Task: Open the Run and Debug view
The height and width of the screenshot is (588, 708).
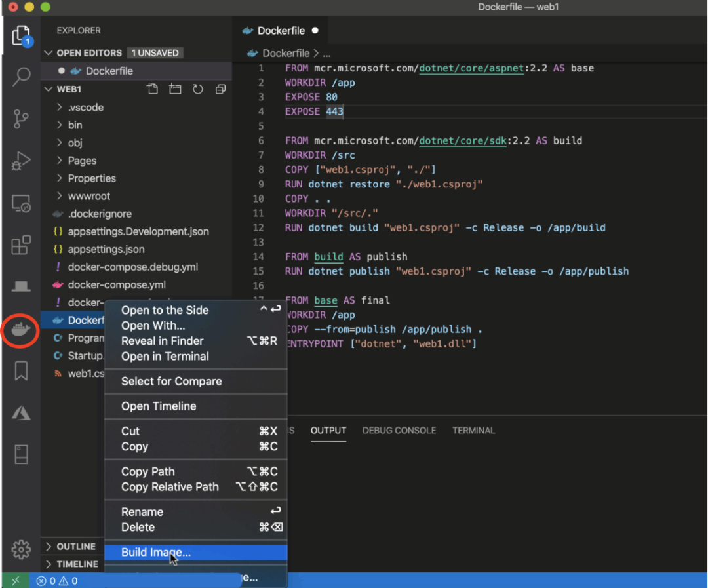Action: [x=21, y=161]
